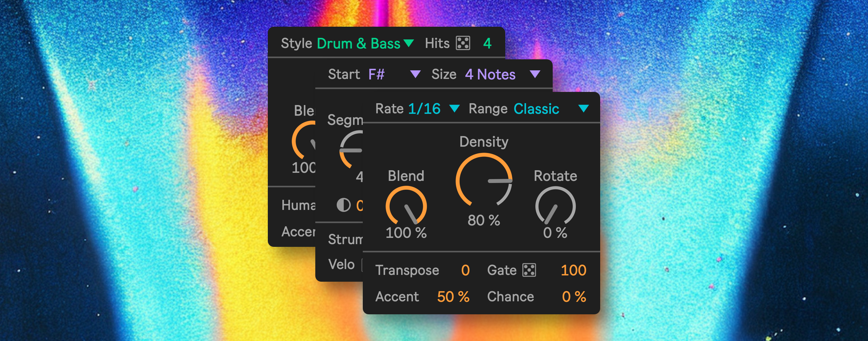Click the Blend knob at 100 %
This screenshot has width=868, height=341.
[406, 206]
